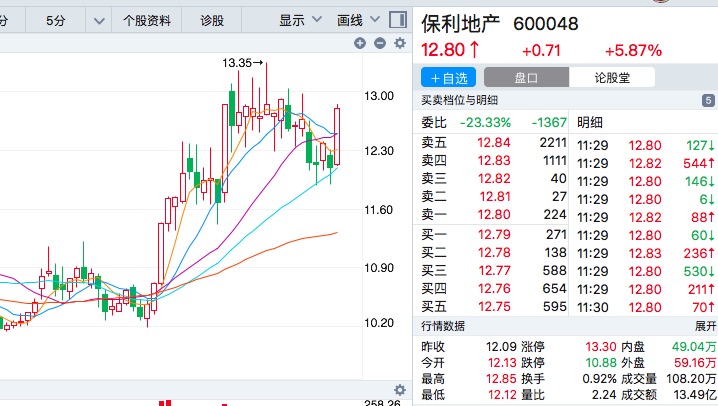This screenshot has height=406, width=718.
Task: Select 卖五 price 12.84
Action: [494, 143]
